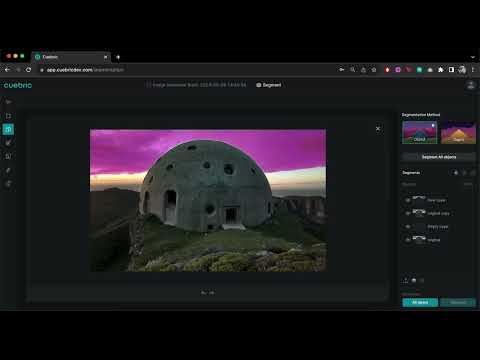Click the orange-red browser extension icon
Screen dimensions: 480x360
[387, 70]
